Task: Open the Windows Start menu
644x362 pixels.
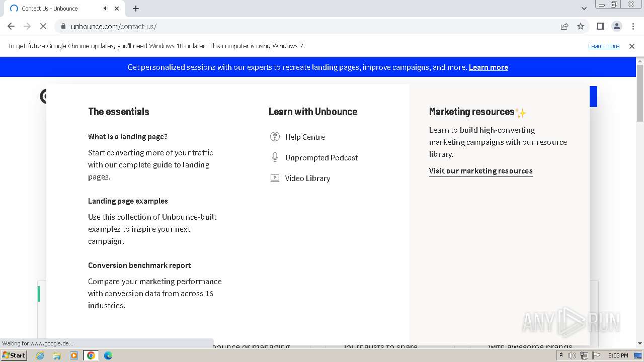Action: (14, 355)
